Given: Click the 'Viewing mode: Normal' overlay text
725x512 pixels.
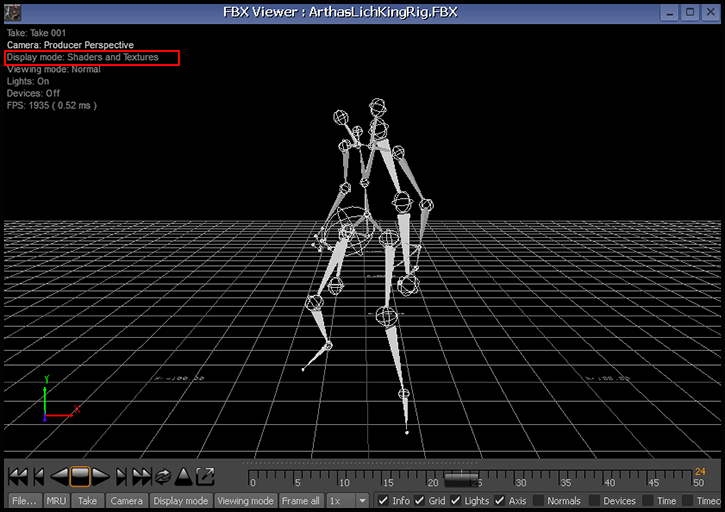Looking at the screenshot, I should point(53,69).
